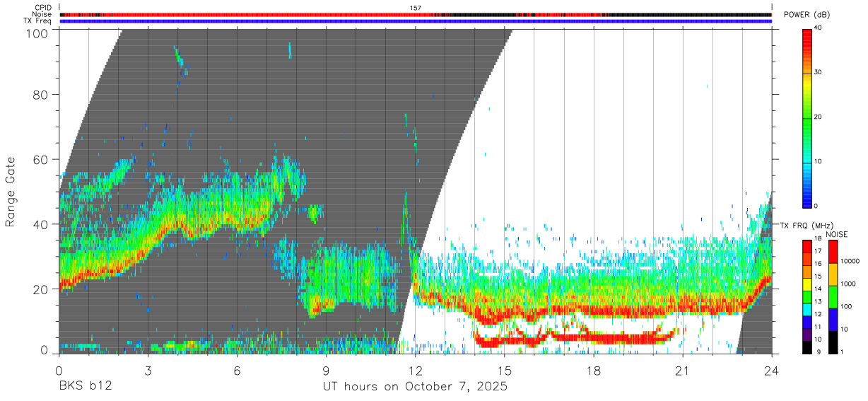Image resolution: width=868 pixels, height=401 pixels.
Task: Click the UT hours on October 7, 2025 title
Action: coord(416,387)
